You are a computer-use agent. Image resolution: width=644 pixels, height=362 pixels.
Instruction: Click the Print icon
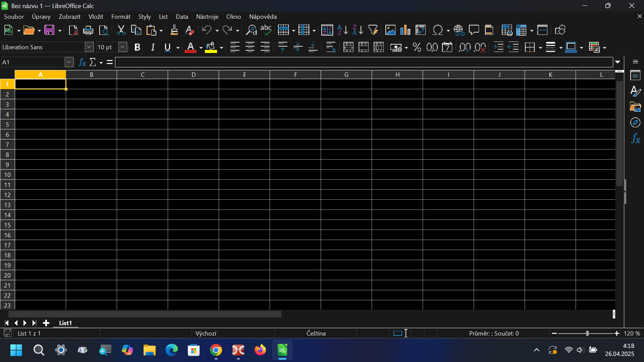pyautogui.click(x=88, y=30)
